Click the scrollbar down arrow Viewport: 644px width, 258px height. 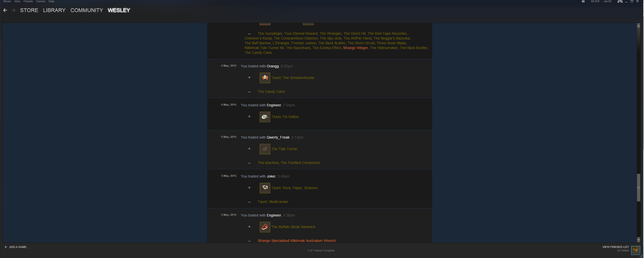click(638, 240)
